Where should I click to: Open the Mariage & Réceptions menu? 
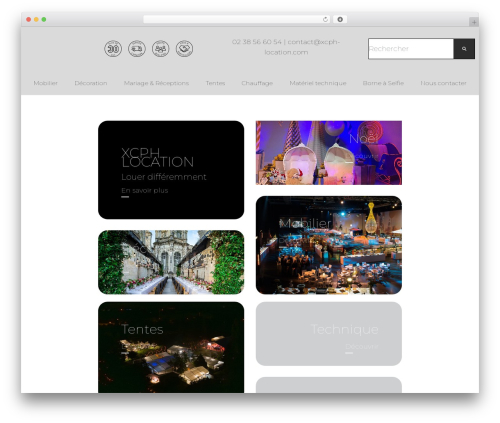click(156, 83)
